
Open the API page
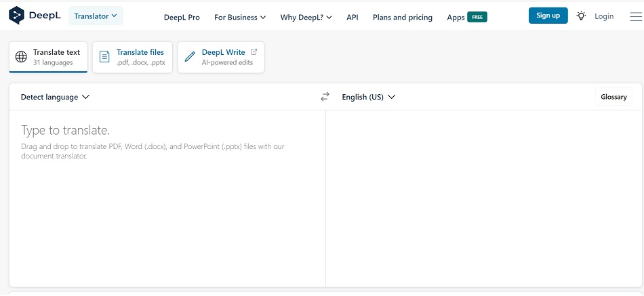tap(353, 17)
